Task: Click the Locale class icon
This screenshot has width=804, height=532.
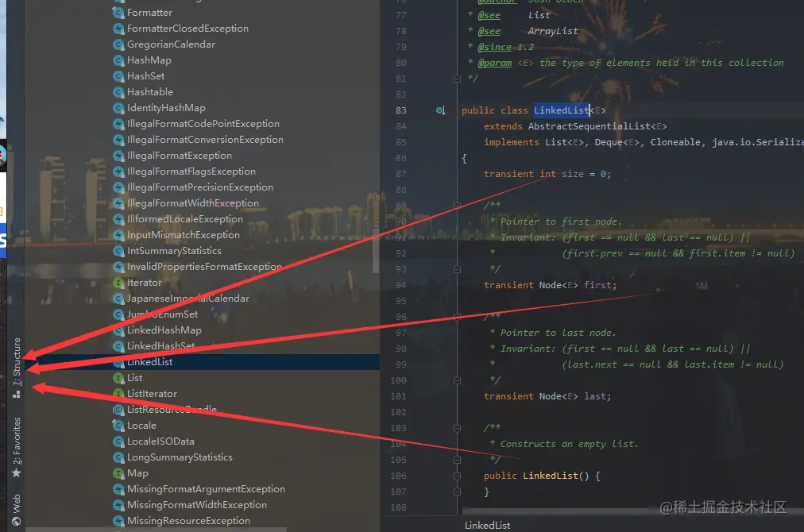Action: pyautogui.click(x=118, y=426)
